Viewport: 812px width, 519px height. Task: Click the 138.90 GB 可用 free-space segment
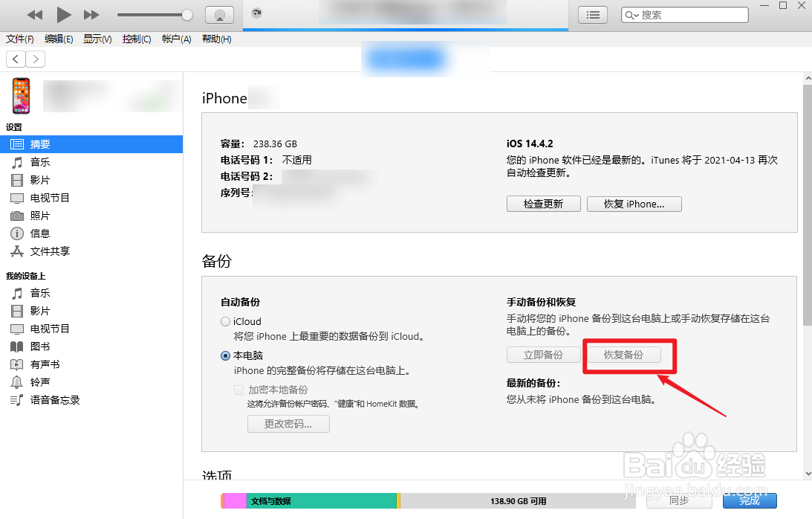518,501
